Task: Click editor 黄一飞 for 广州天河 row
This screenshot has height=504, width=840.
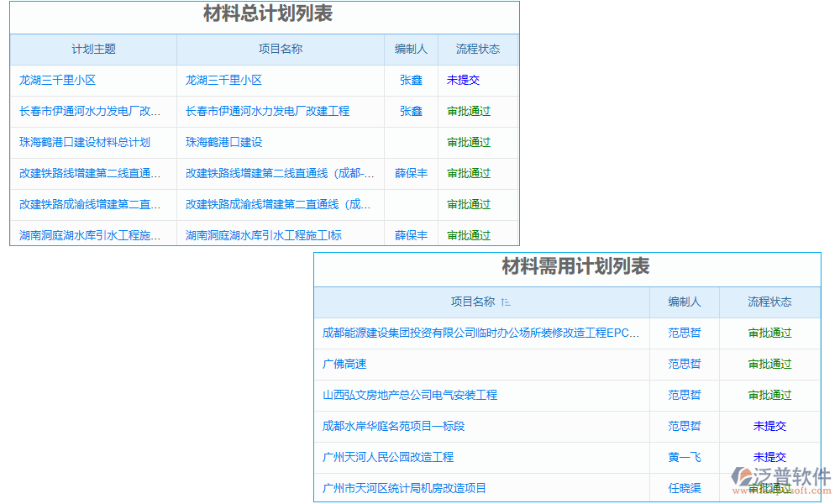Action: tap(685, 456)
